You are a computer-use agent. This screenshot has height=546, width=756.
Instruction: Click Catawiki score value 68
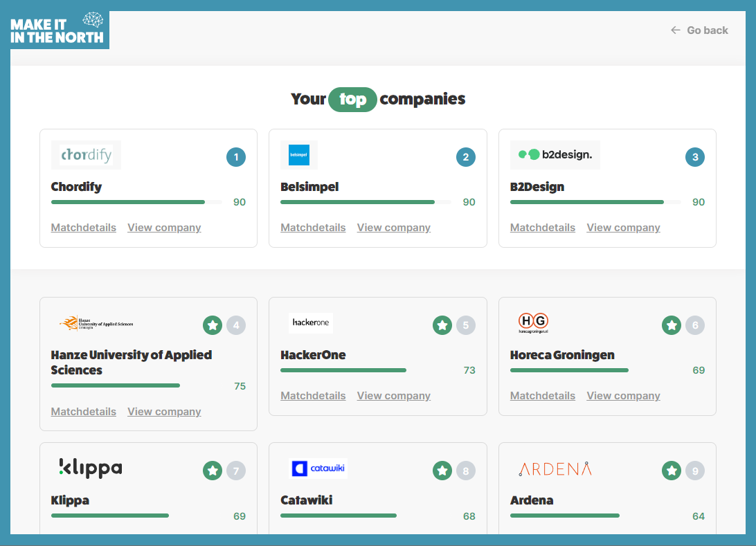tap(469, 516)
